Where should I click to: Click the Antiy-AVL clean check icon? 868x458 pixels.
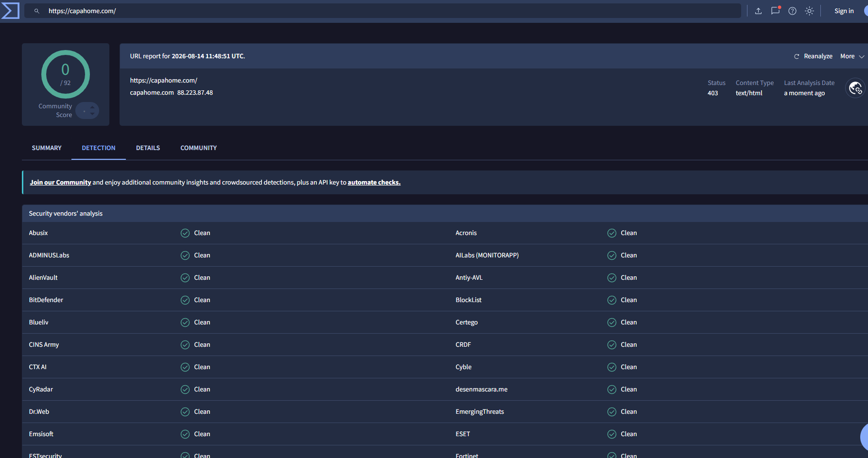pos(612,278)
